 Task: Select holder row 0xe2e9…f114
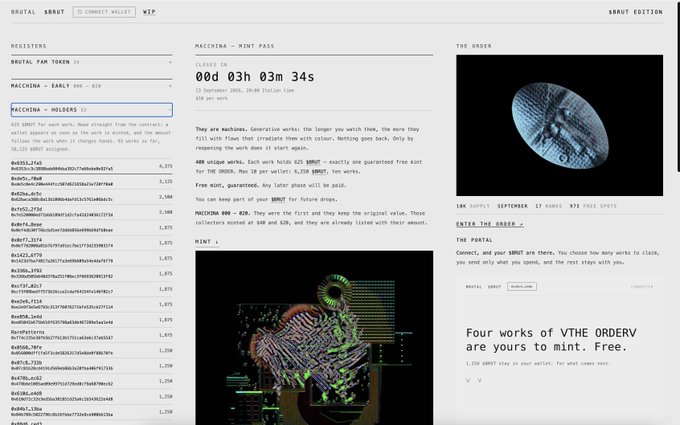coord(92,304)
